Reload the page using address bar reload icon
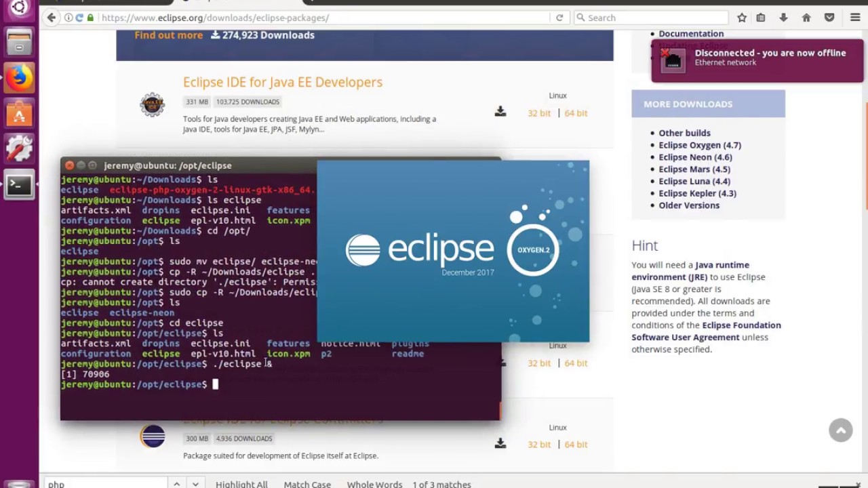Viewport: 868px width, 488px height. coord(559,18)
